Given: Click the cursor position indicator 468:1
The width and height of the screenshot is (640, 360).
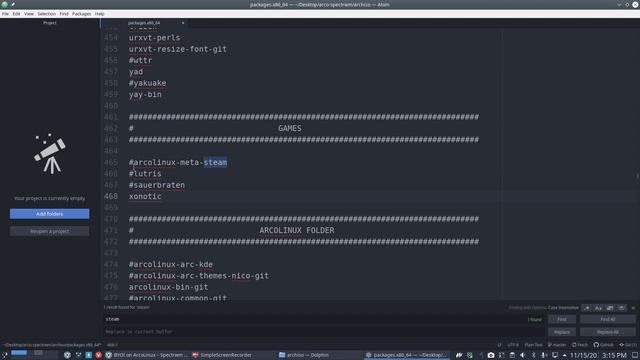Looking at the screenshot, I should (x=112, y=345).
